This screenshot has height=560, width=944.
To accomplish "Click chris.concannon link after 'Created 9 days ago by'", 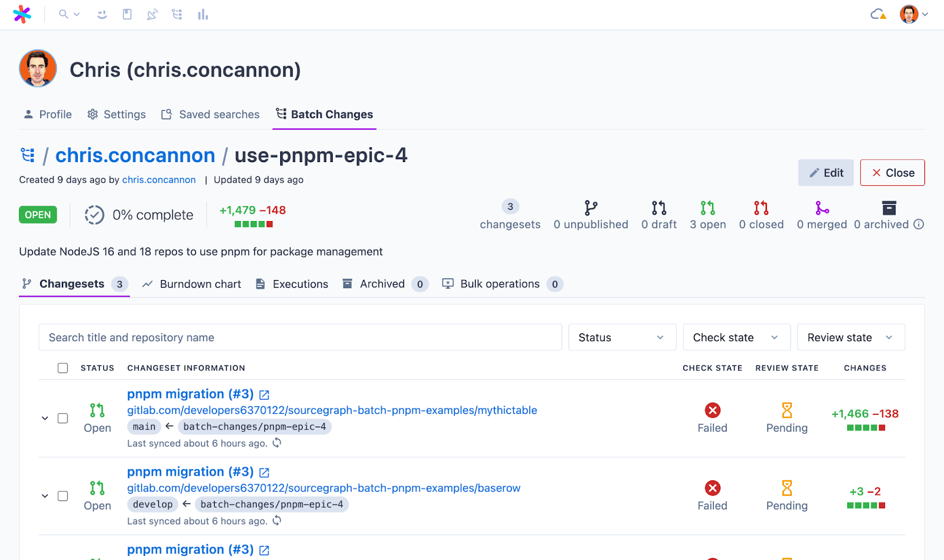I will (x=159, y=180).
